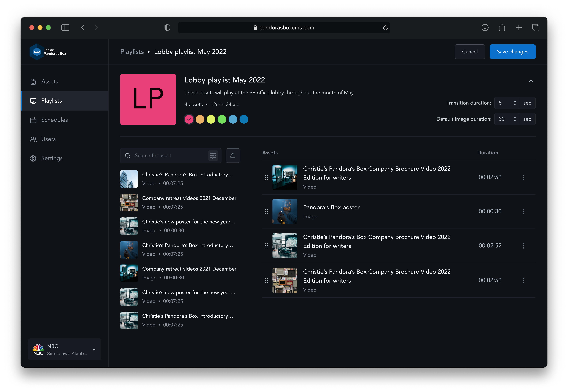Viewport: 568px width, 392px height.
Task: Click browser share icon
Action: point(502,28)
